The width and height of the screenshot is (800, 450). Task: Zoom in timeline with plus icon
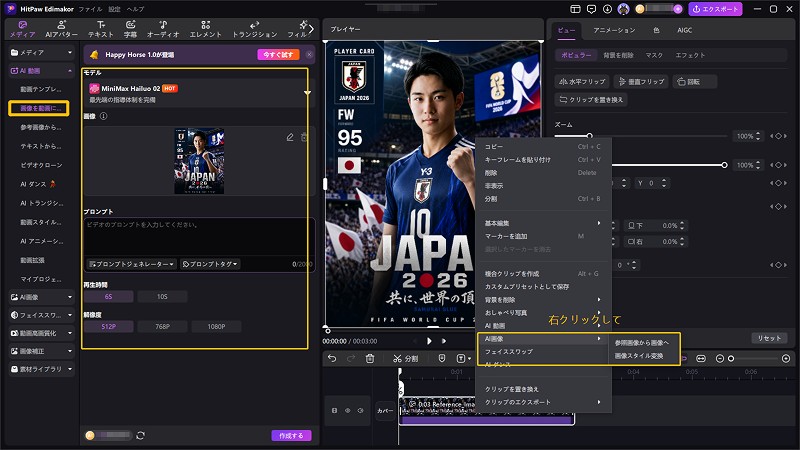786,359
